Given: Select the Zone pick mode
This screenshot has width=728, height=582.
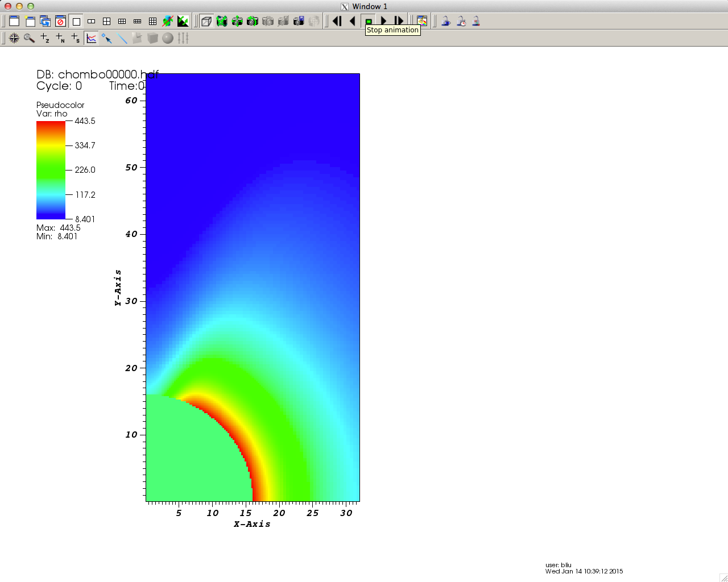Looking at the screenshot, I should pos(45,38).
